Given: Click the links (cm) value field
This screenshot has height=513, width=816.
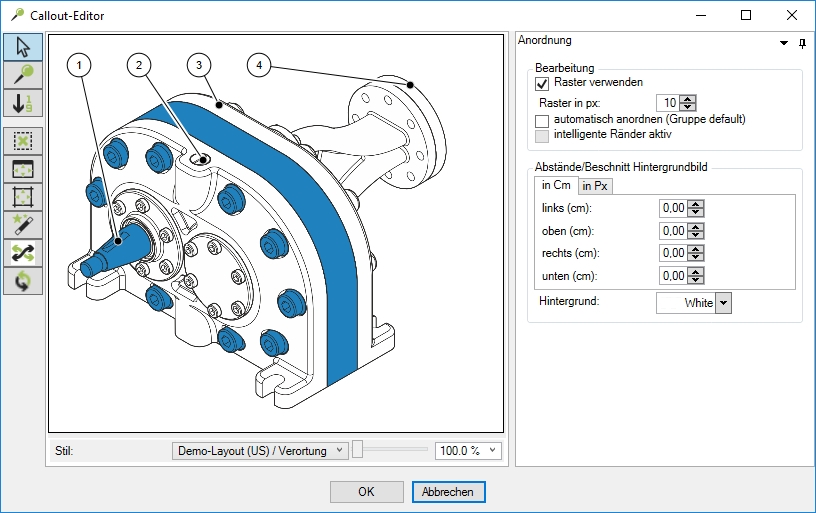Looking at the screenshot, I should click(673, 208).
